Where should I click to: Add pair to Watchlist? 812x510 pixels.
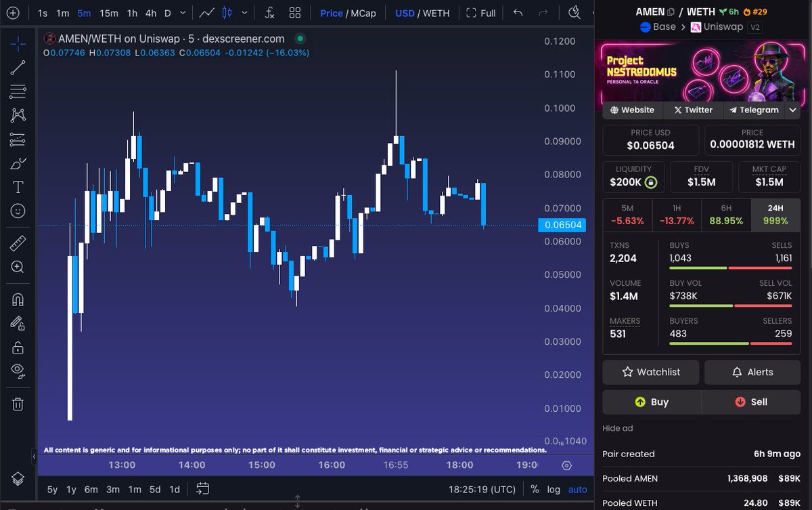click(651, 372)
